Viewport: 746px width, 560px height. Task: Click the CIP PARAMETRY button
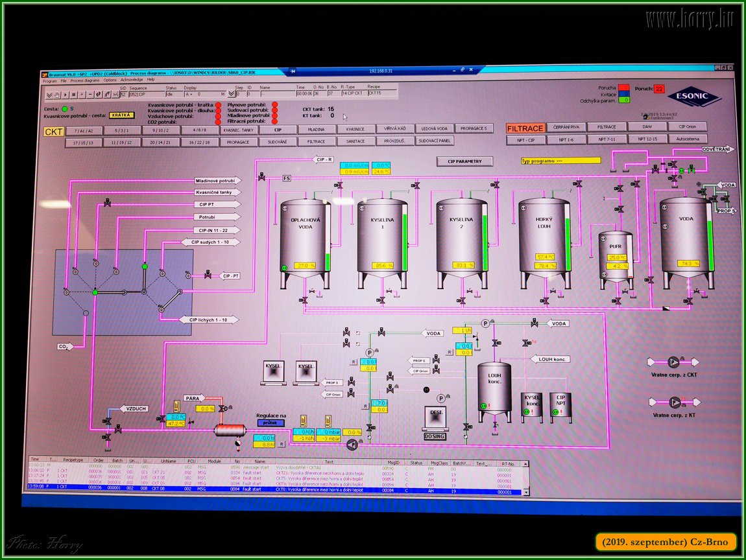[464, 161]
